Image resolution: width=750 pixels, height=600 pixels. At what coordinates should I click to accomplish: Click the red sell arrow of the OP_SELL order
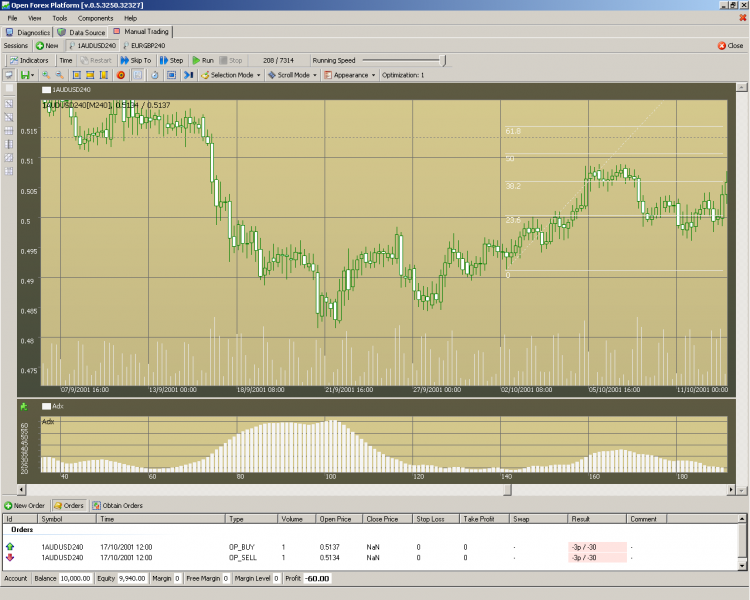click(10, 557)
